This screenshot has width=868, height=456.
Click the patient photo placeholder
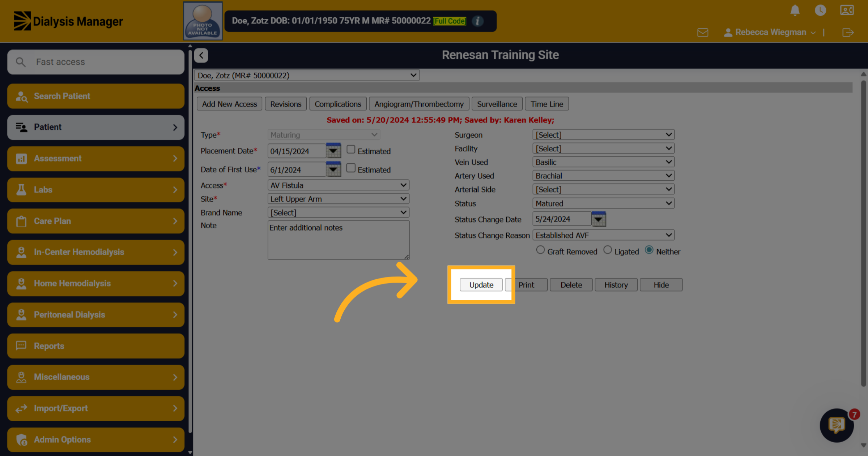[x=203, y=21]
